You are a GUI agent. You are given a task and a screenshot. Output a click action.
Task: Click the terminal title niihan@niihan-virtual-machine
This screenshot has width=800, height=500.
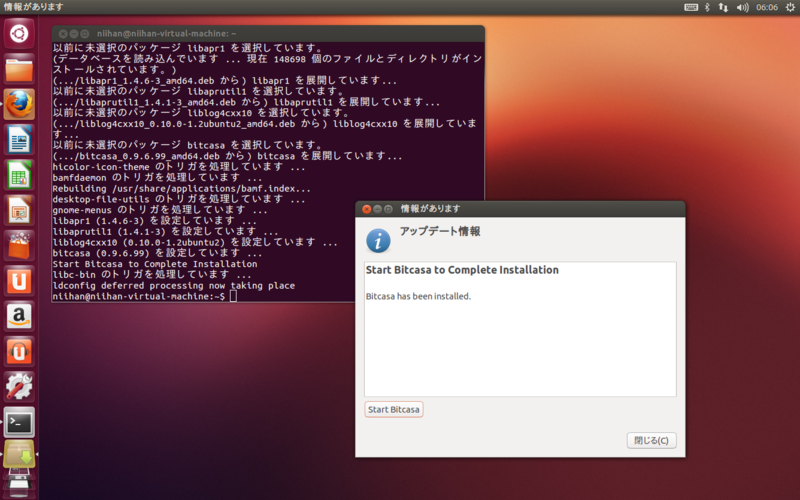click(166, 34)
